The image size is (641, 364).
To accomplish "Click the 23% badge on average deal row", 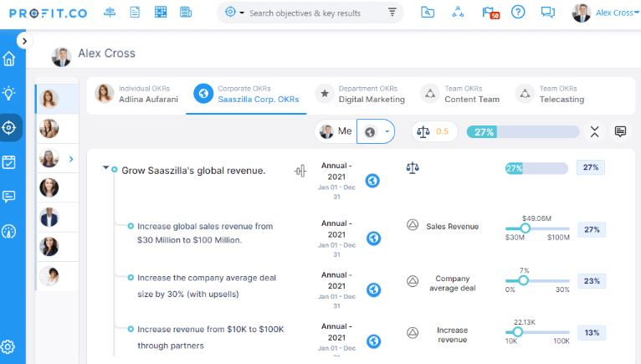I will coord(592,281).
